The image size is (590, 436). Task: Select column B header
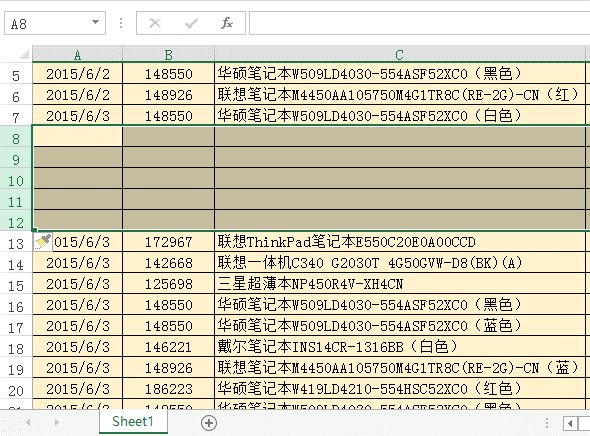point(169,55)
